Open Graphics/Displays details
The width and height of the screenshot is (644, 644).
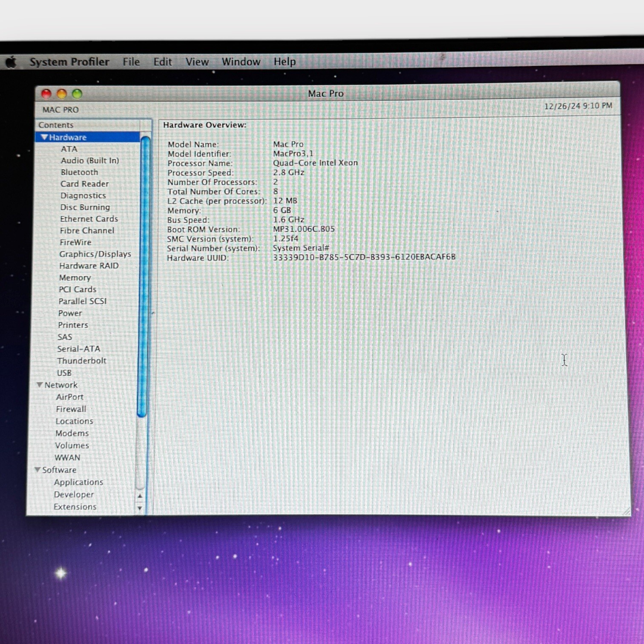[95, 254]
